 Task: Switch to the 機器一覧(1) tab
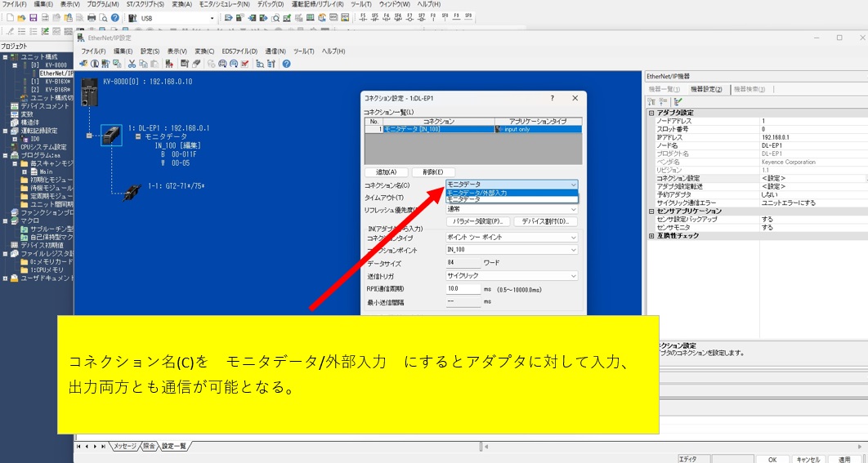click(x=664, y=89)
